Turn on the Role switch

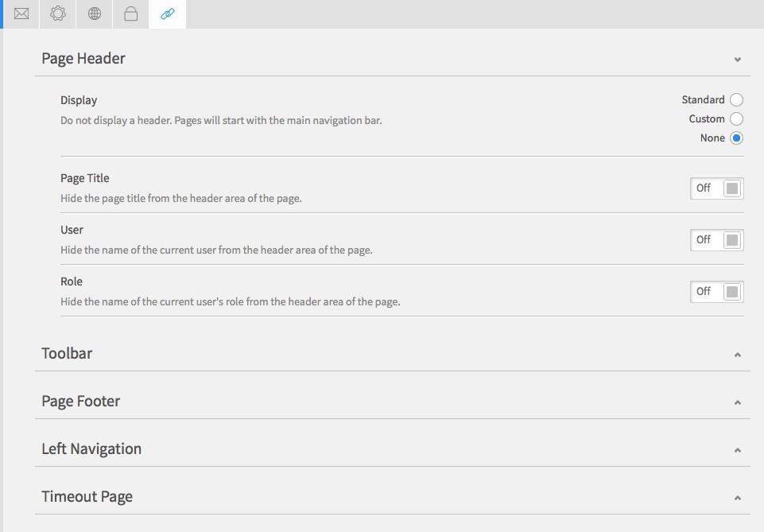point(717,292)
